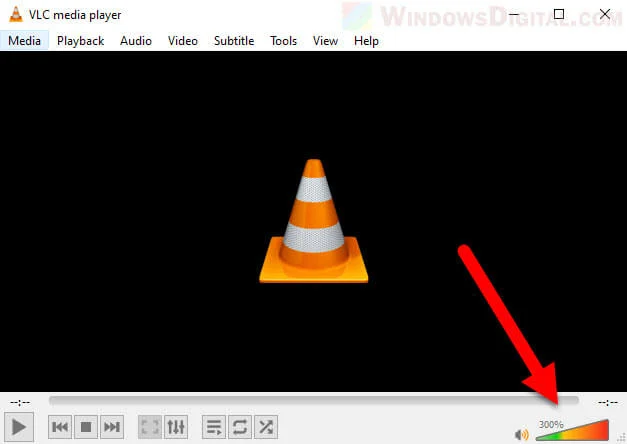Open the Video menu
The image size is (627, 444).
[183, 41]
